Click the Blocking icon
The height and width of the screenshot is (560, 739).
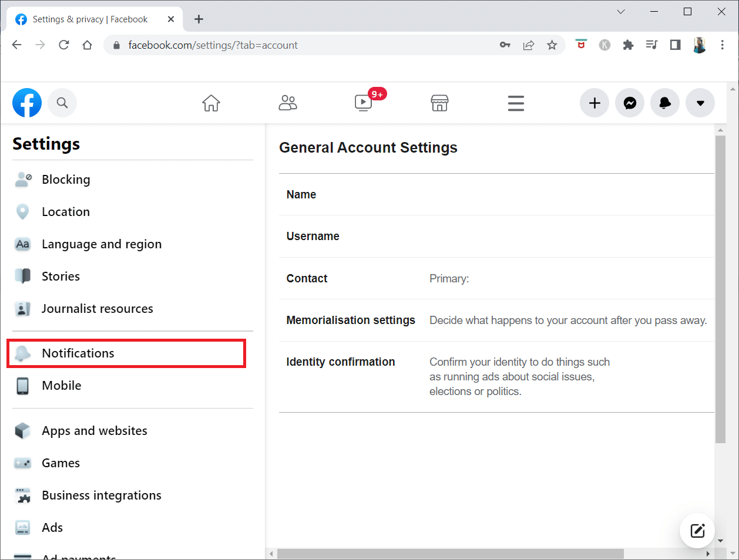[x=23, y=180]
